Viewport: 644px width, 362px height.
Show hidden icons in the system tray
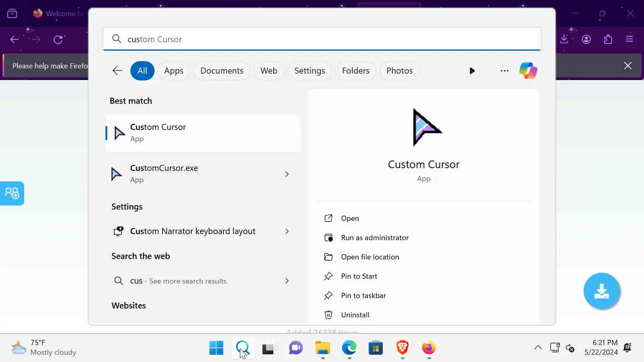[538, 348]
